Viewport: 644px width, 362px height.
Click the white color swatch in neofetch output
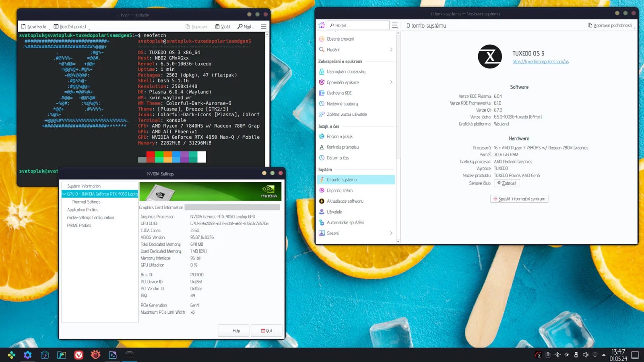point(202,157)
